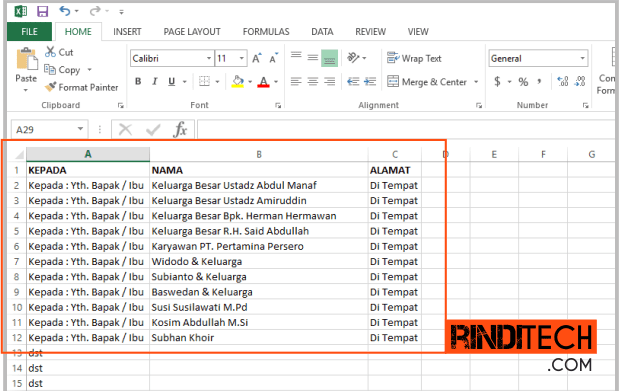Apply cell borders icon

[204, 81]
